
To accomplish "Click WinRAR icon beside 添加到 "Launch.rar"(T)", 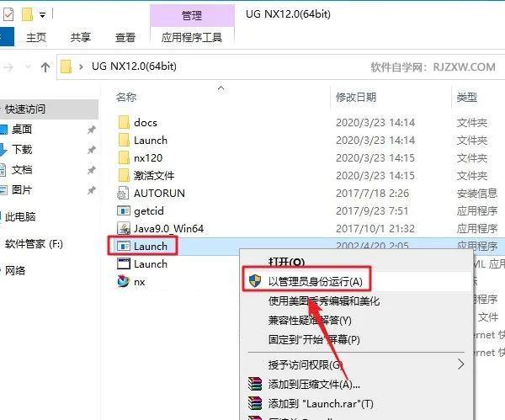I will click(255, 403).
